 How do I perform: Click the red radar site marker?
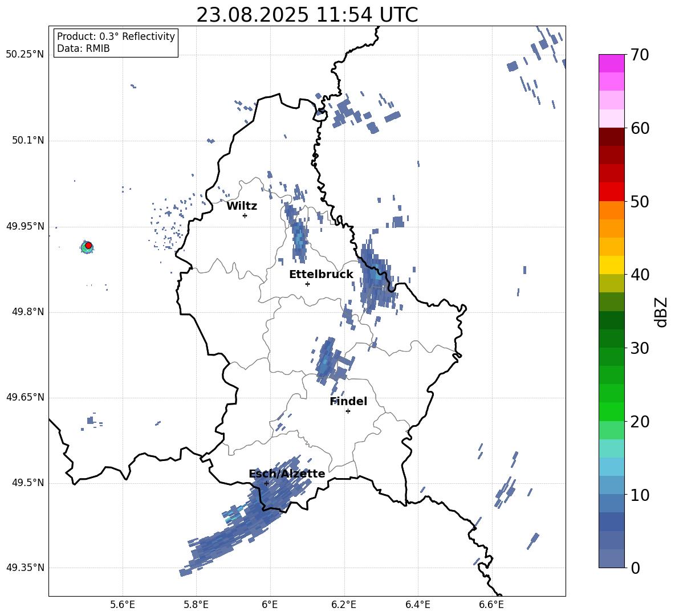tap(88, 246)
